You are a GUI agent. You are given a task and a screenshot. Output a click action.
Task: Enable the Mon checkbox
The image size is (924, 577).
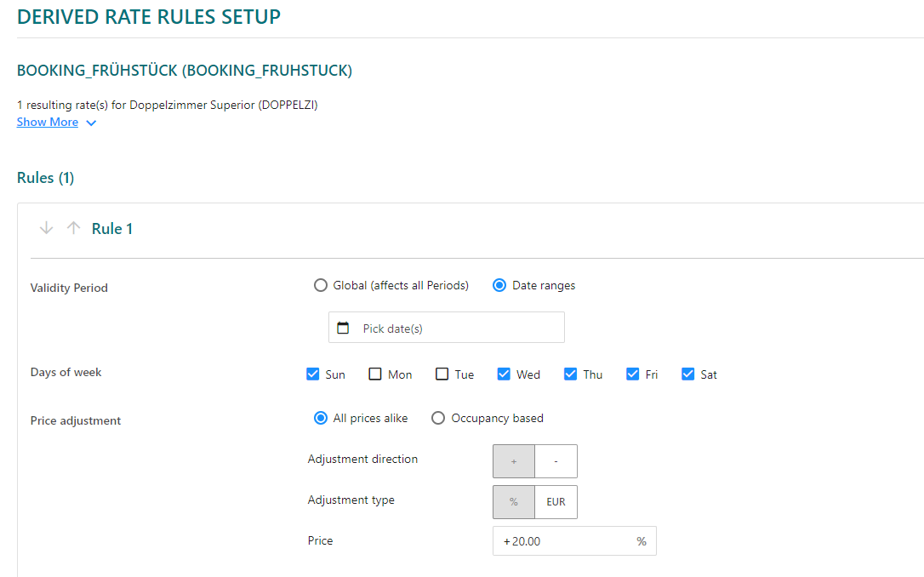coord(375,374)
